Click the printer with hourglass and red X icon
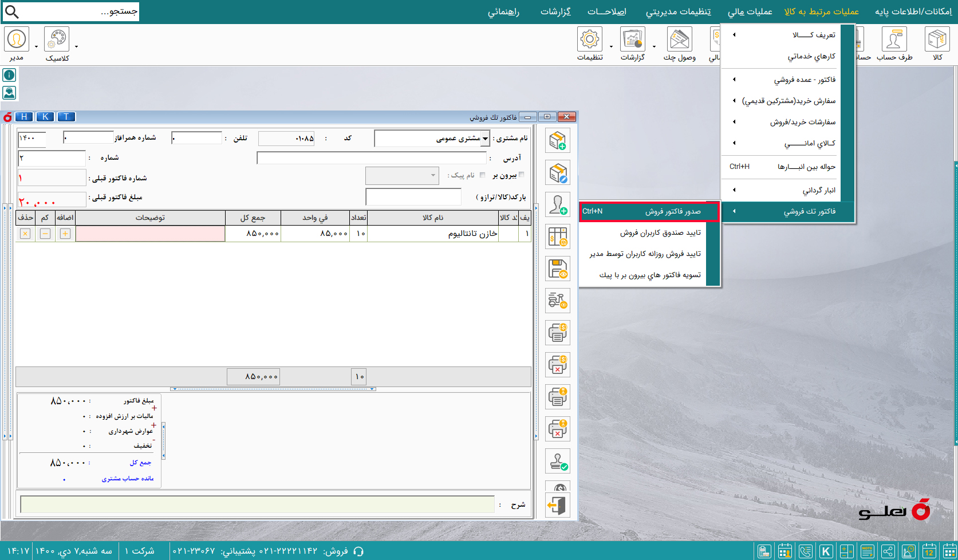Image resolution: width=958 pixels, height=560 pixels. tap(558, 429)
